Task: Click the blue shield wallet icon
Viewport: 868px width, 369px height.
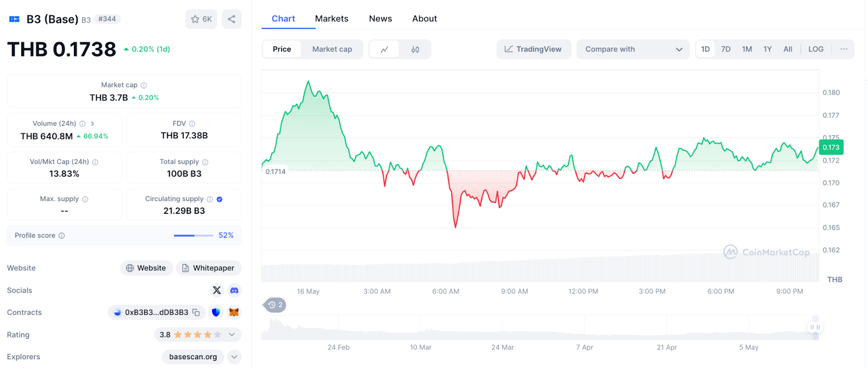Action: [x=216, y=313]
